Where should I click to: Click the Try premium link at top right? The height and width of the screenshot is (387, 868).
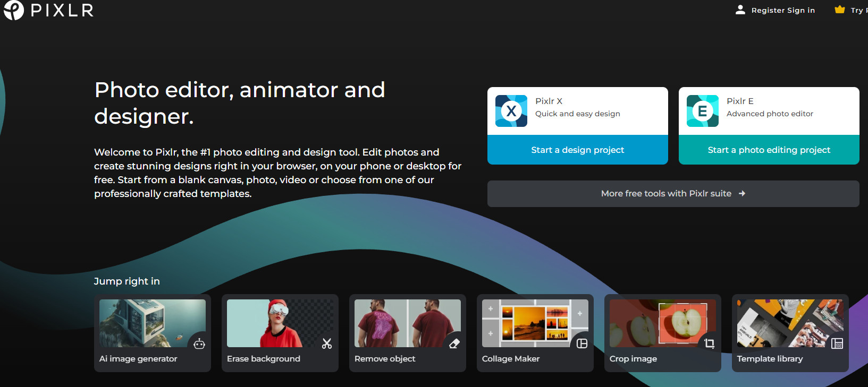point(859,10)
